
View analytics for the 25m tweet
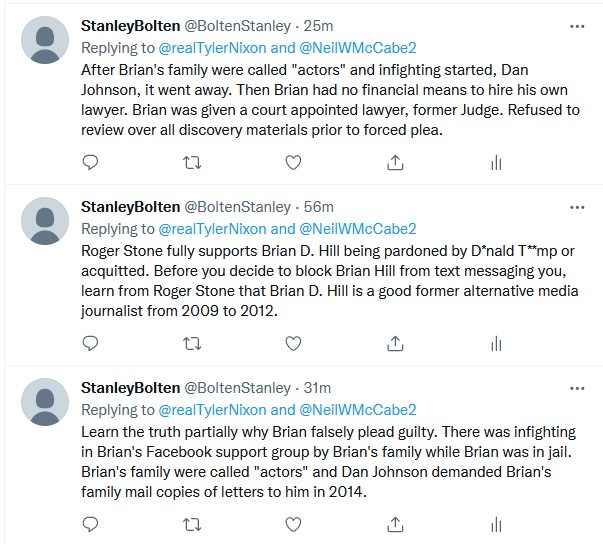click(496, 162)
